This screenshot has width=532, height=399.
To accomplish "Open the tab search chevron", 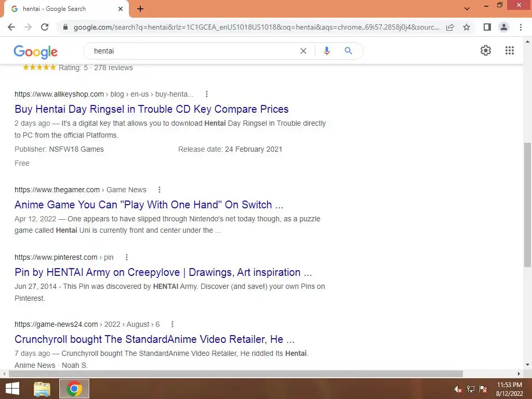I will coord(467,9).
